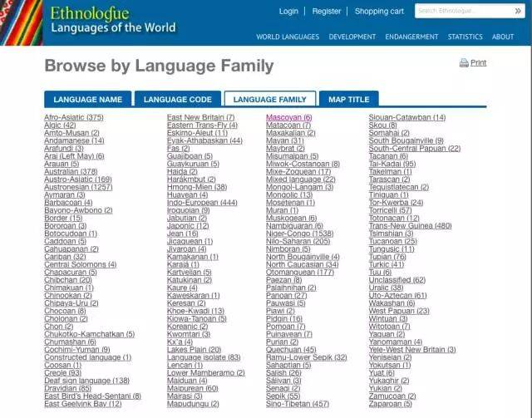Open Cariban (32) family

click(x=65, y=257)
